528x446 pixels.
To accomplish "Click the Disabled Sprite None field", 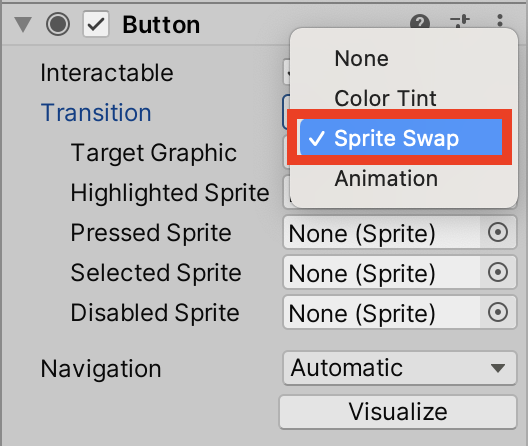I will click(x=382, y=313).
